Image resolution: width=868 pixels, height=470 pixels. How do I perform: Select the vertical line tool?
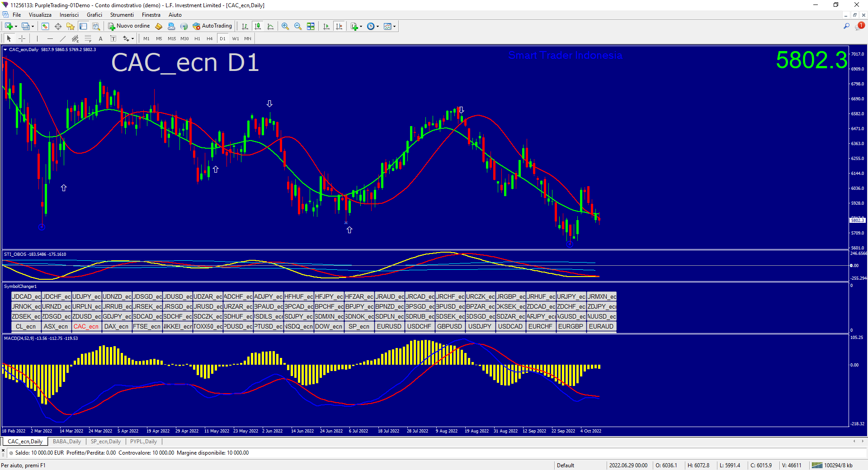(x=38, y=39)
